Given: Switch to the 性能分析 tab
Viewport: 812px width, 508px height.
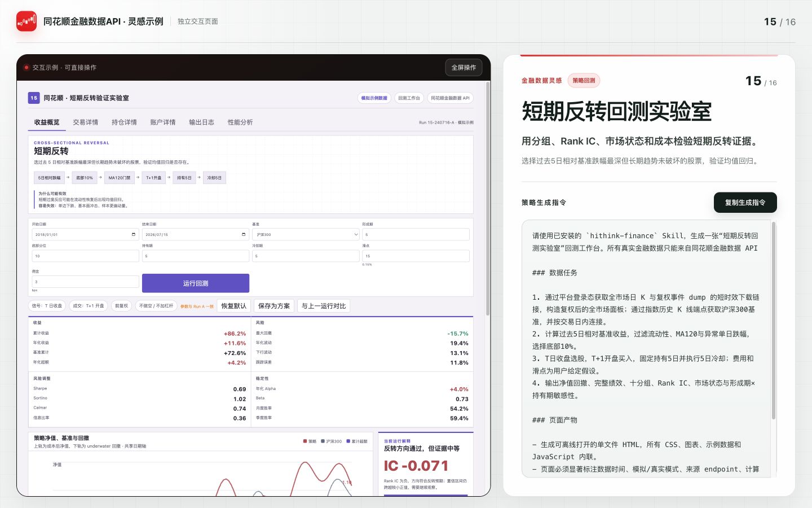Looking at the screenshot, I should [x=240, y=122].
